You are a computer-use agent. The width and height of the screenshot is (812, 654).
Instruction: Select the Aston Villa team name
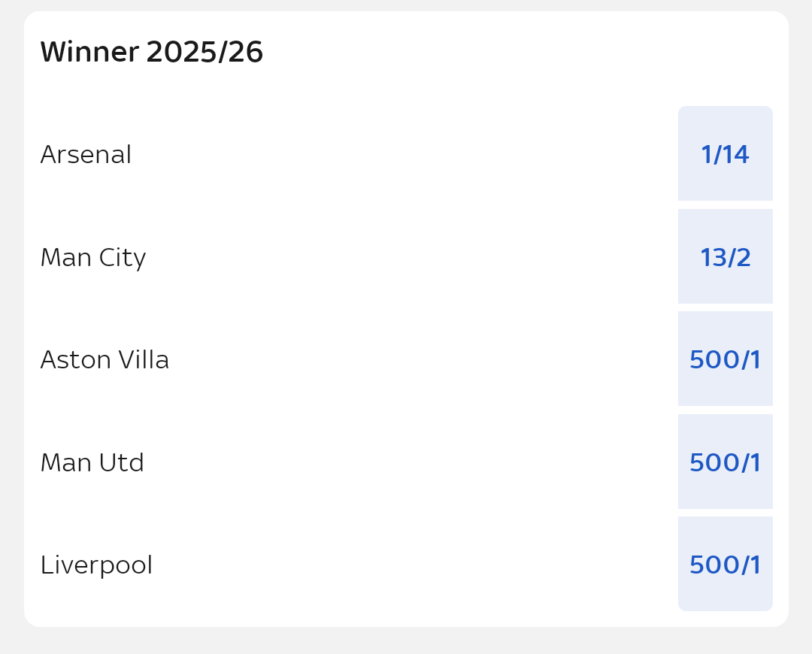pyautogui.click(x=105, y=360)
